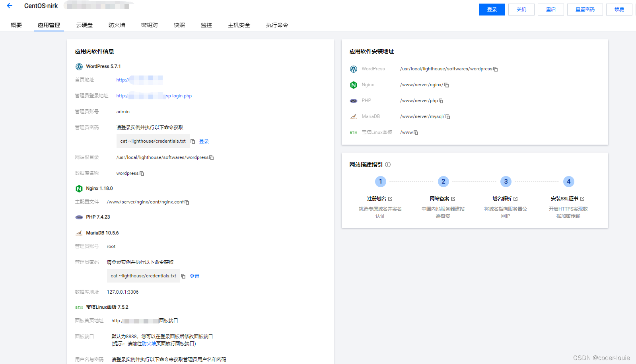The image size is (636, 364).
Task: Copy the 网站根目录 wordpress path
Action: pos(212,158)
